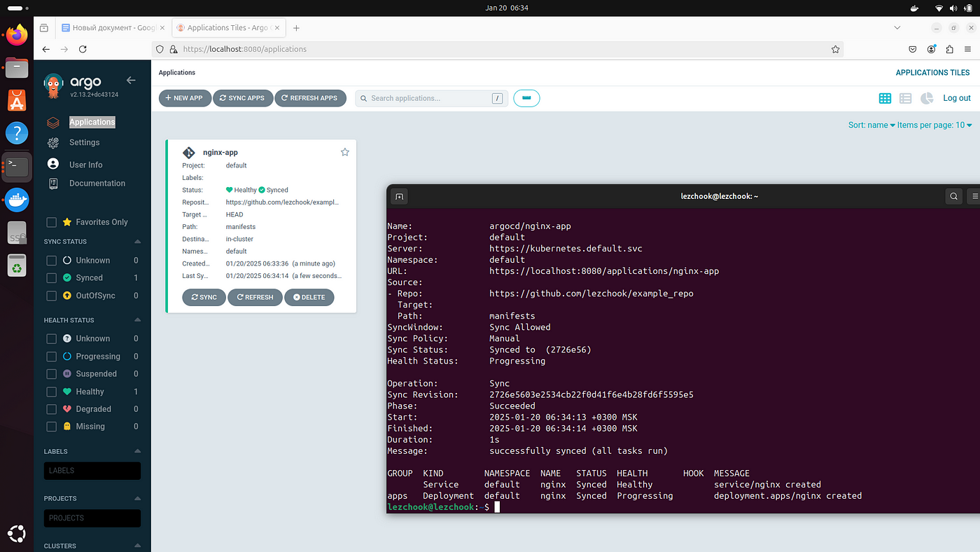The width and height of the screenshot is (980, 552).
Task: Click the Argo octopus logo
Action: click(53, 85)
